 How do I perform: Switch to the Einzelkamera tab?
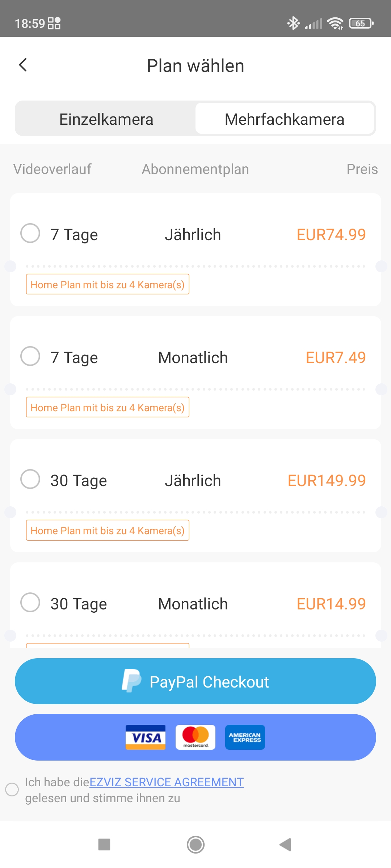[x=106, y=119]
